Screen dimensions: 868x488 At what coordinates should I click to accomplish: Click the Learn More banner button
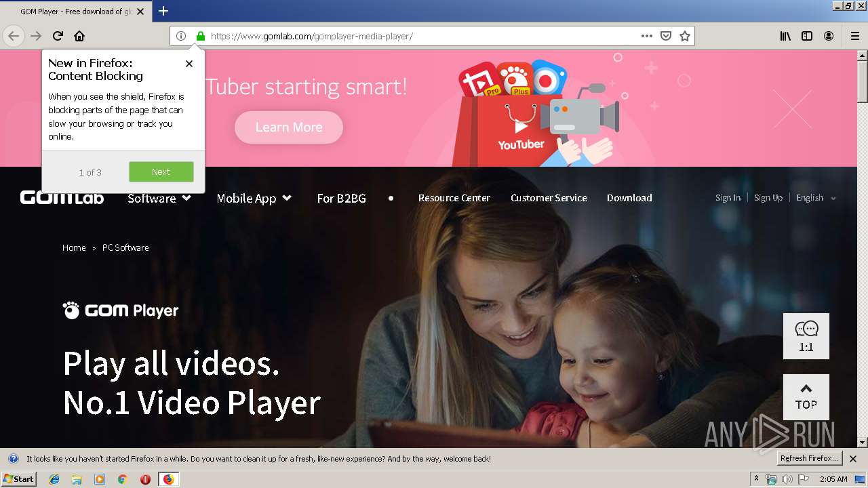(289, 127)
